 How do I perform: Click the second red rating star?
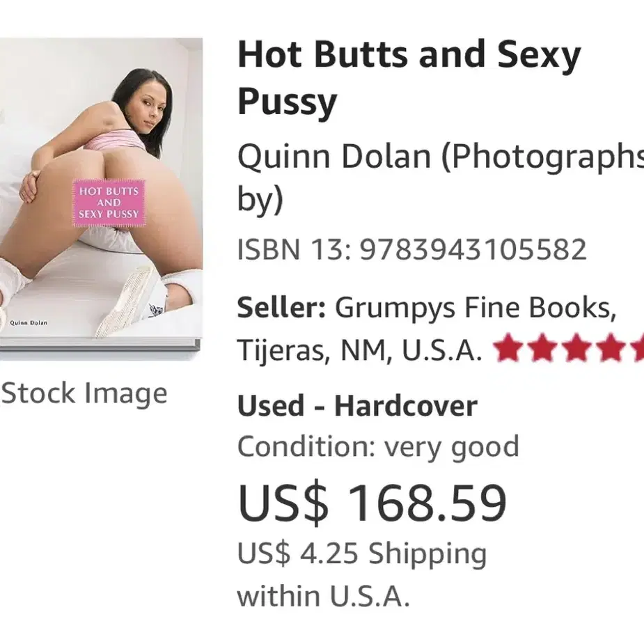click(x=542, y=348)
